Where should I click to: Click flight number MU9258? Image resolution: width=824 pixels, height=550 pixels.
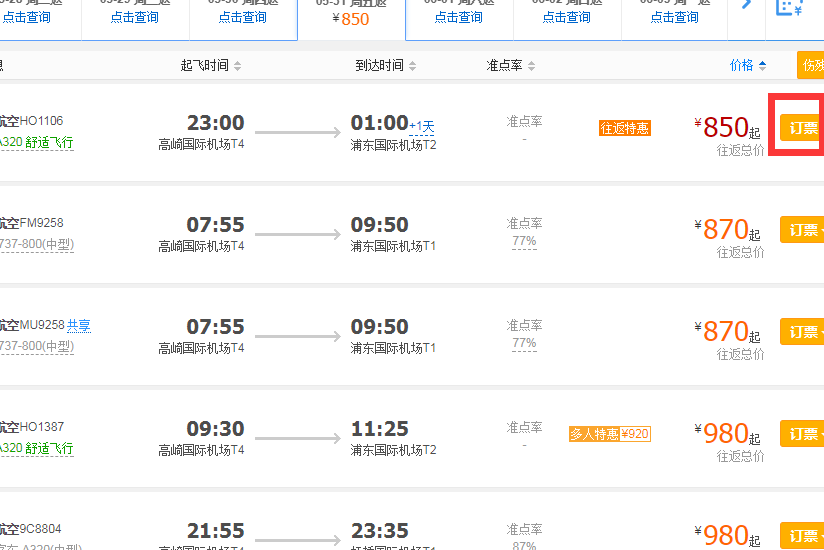pos(42,325)
